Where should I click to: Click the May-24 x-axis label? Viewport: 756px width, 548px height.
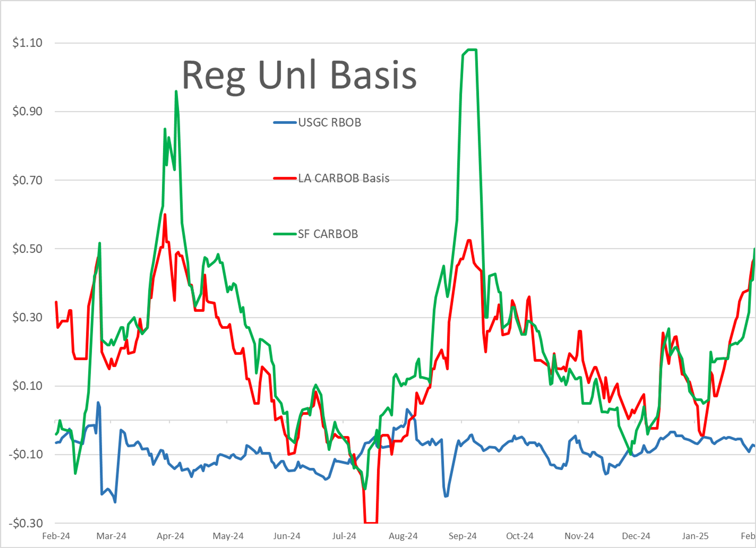(x=228, y=536)
